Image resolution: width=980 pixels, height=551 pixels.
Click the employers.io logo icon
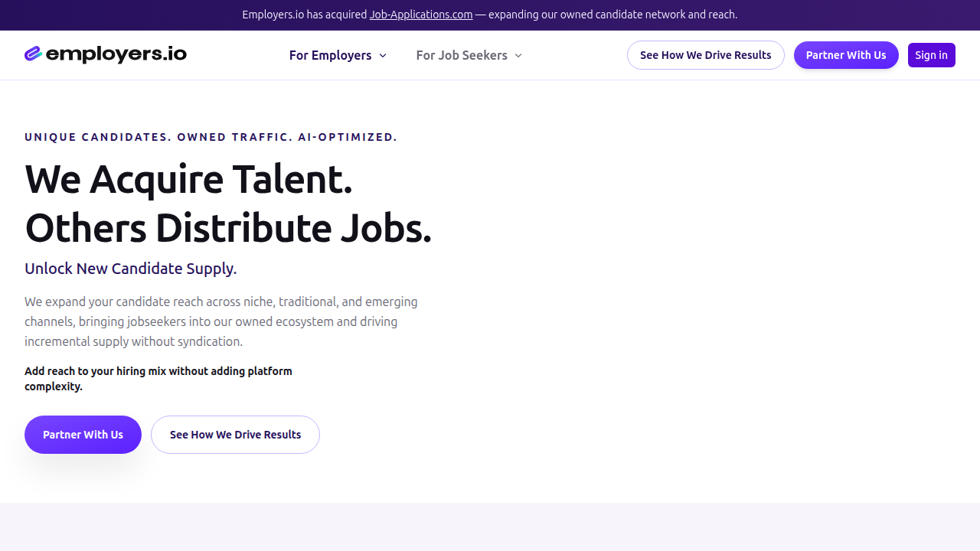[33, 54]
